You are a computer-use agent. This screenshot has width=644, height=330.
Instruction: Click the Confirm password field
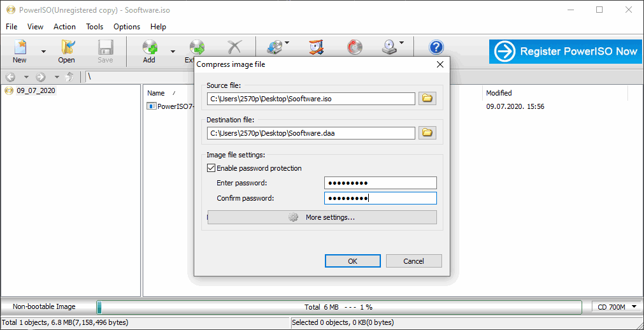[x=380, y=198]
